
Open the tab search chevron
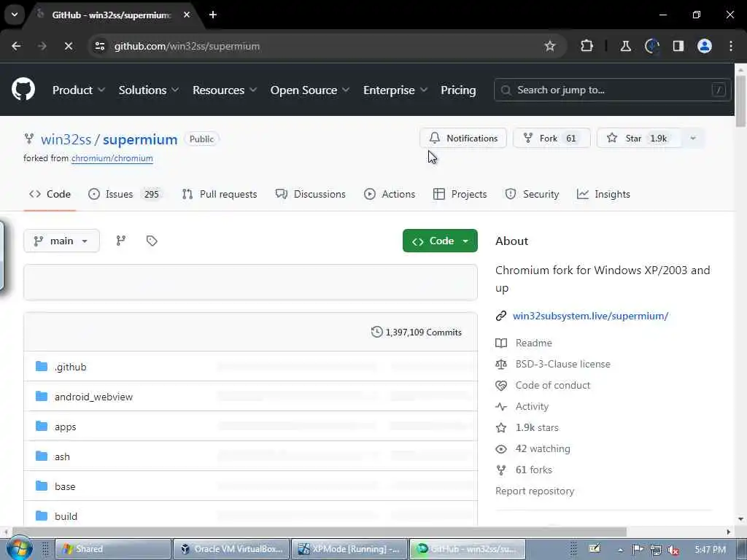click(15, 15)
